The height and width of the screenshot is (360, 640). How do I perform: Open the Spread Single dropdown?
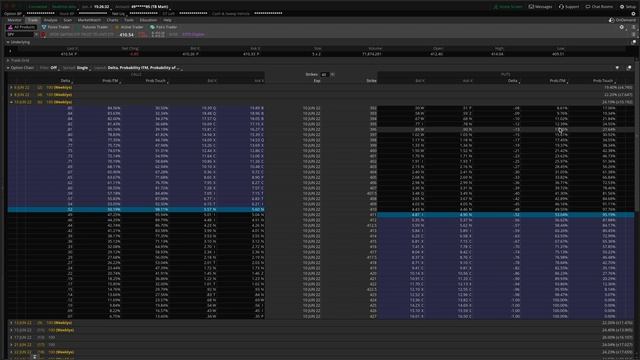pos(83,68)
